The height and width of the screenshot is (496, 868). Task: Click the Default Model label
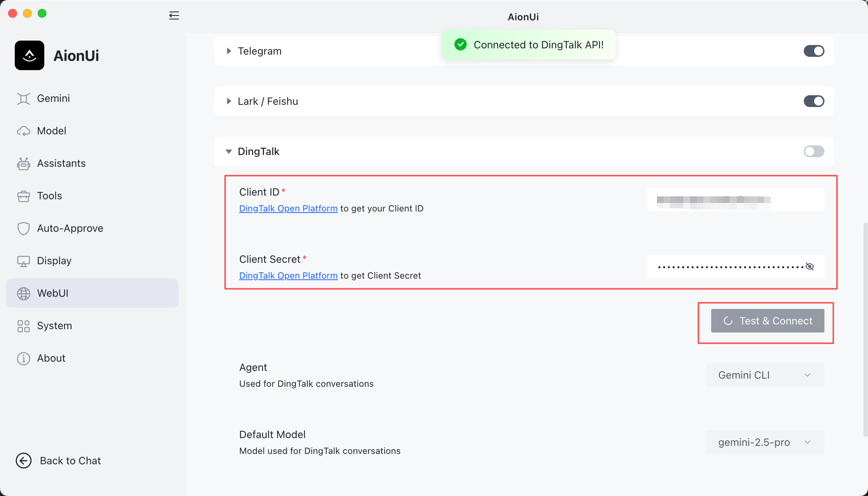click(x=272, y=434)
